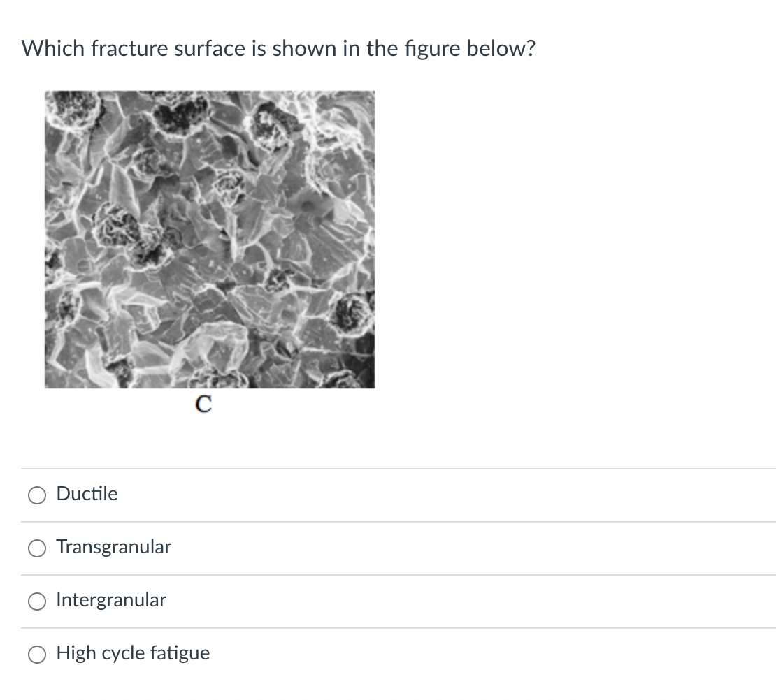Click the Ductile answer label text
This screenshot has width=776, height=700.
click(x=87, y=494)
